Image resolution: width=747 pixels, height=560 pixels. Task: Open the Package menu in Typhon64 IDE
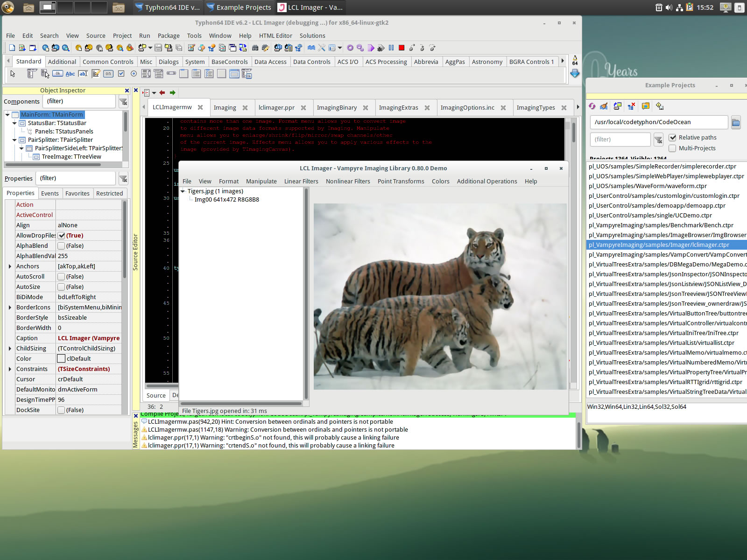[x=169, y=35]
